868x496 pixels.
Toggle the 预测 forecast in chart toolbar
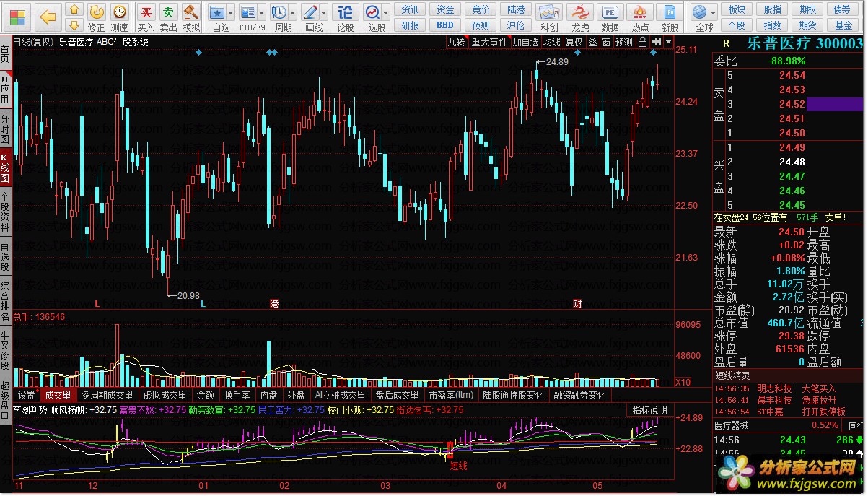[624, 42]
